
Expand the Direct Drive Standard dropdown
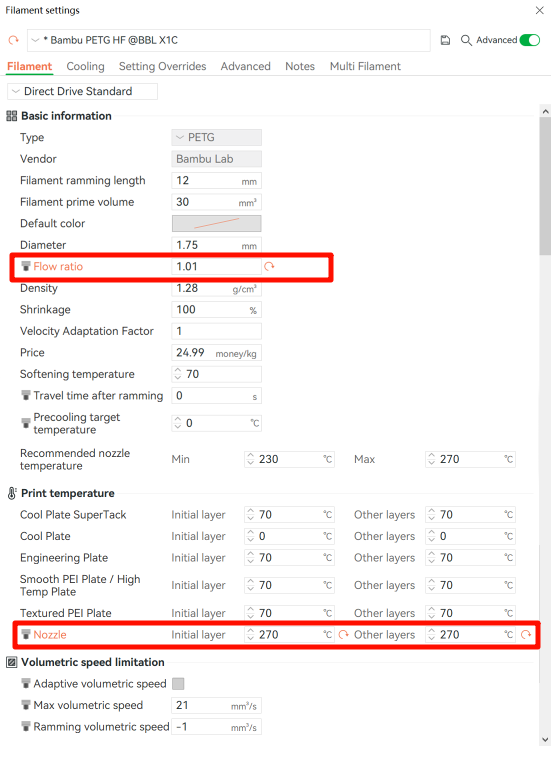pos(82,91)
